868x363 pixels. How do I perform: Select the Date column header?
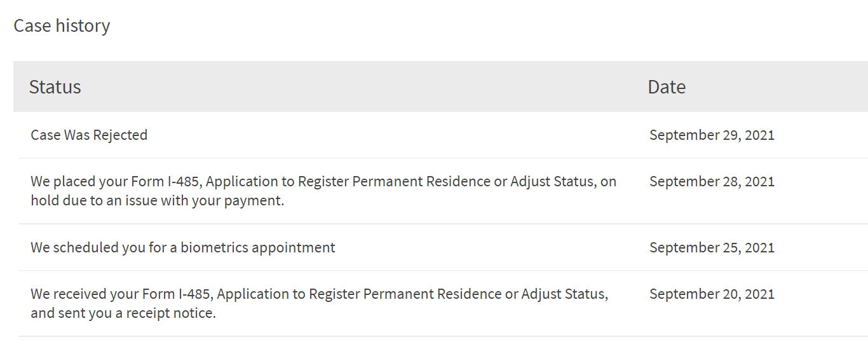coord(667,86)
